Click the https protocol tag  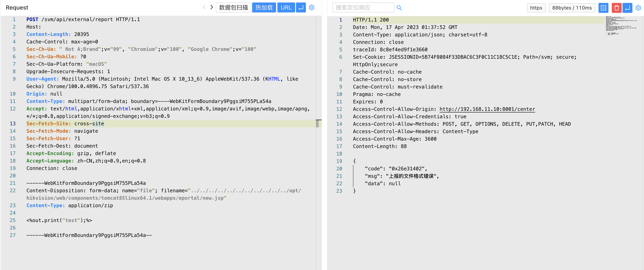point(536,8)
